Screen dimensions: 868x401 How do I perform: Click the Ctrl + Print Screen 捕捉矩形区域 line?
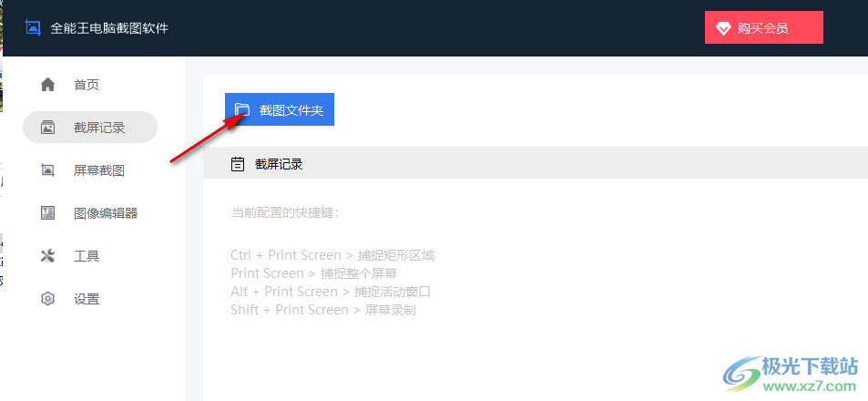(332, 255)
